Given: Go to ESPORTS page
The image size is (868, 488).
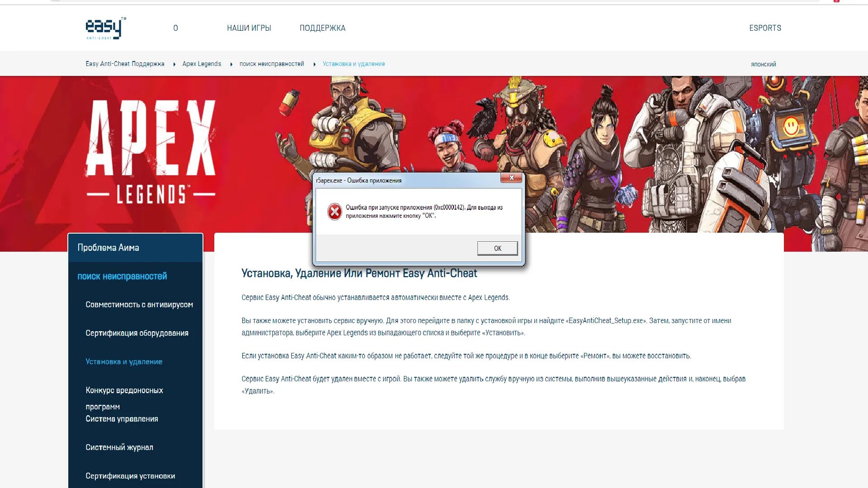Looking at the screenshot, I should point(765,28).
